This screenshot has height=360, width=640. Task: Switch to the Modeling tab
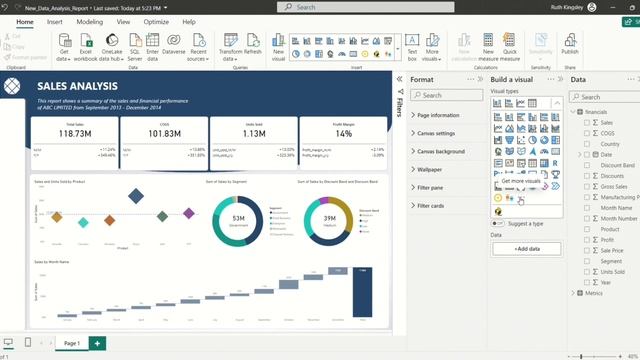pos(90,22)
